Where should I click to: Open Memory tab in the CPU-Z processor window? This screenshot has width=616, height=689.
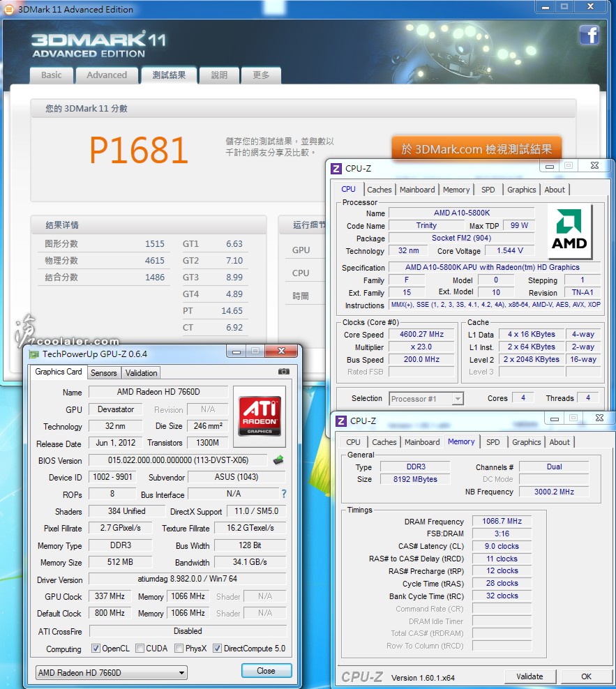click(456, 190)
